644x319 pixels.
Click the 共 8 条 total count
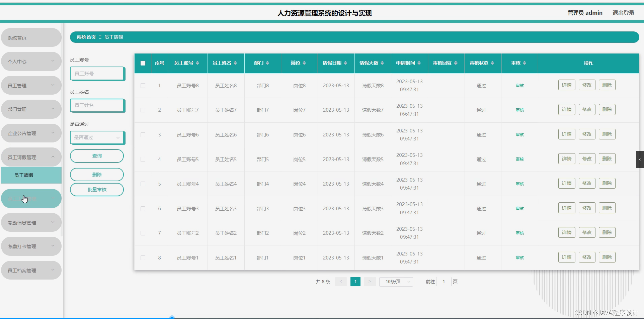point(323,282)
